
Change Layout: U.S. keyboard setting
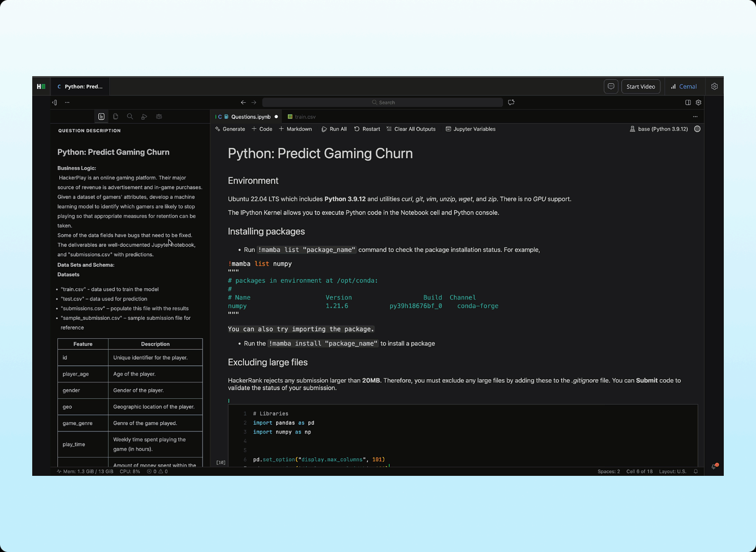[x=673, y=471]
